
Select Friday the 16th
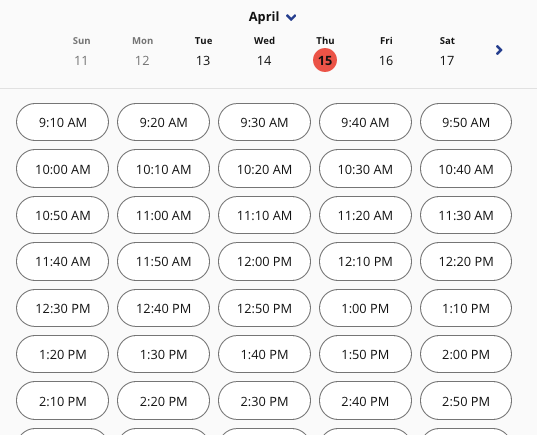(x=386, y=51)
